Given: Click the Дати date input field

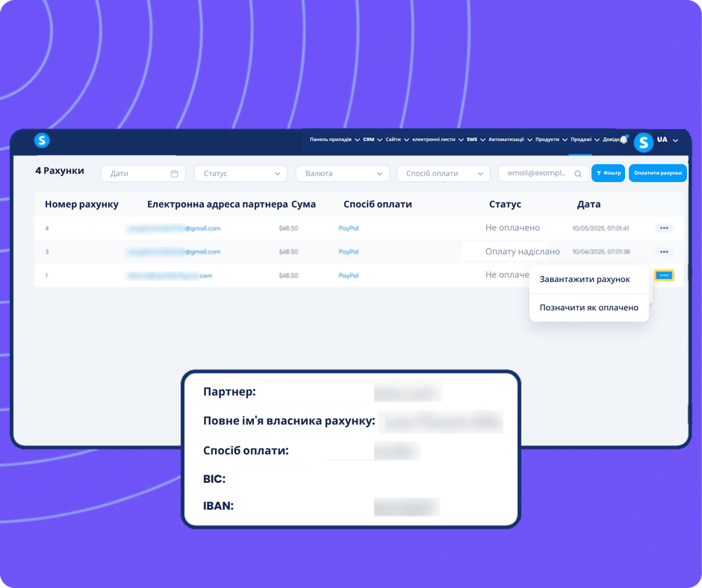Looking at the screenshot, I should coord(143,174).
